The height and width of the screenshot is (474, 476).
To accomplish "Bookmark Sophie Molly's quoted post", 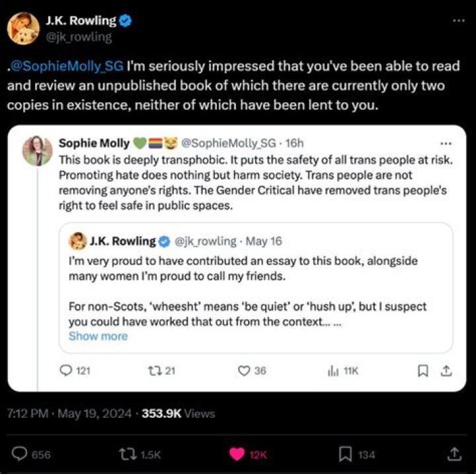I will 423,371.
